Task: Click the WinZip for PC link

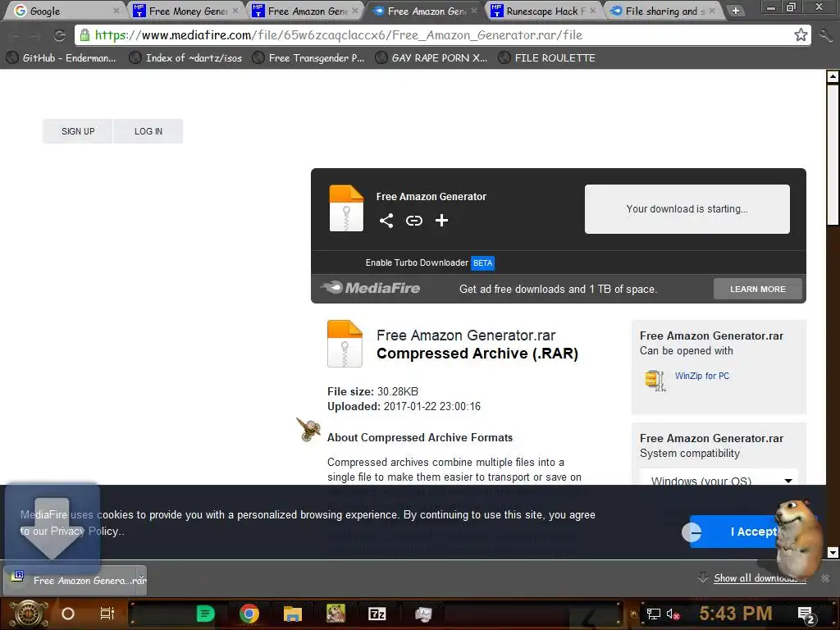Action: 702,376
